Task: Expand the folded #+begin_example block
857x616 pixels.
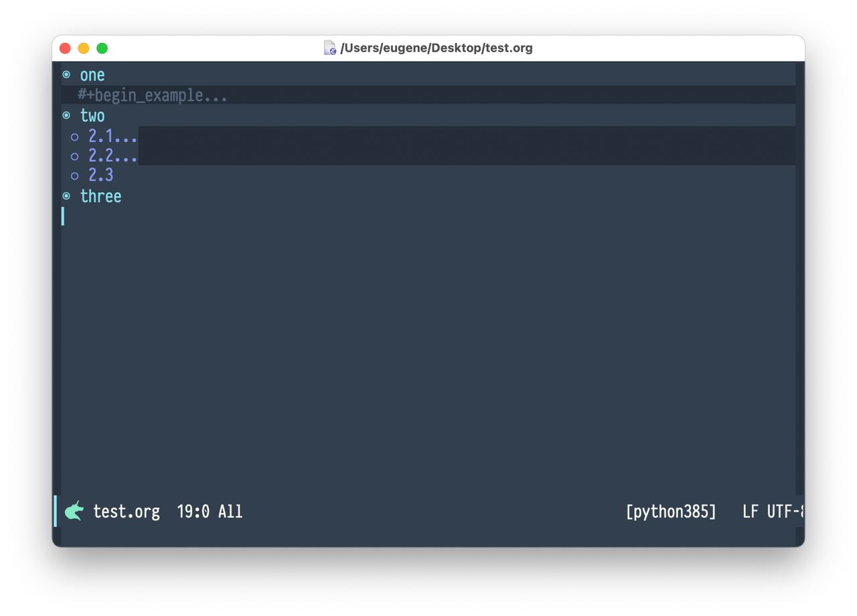Action: [x=153, y=95]
